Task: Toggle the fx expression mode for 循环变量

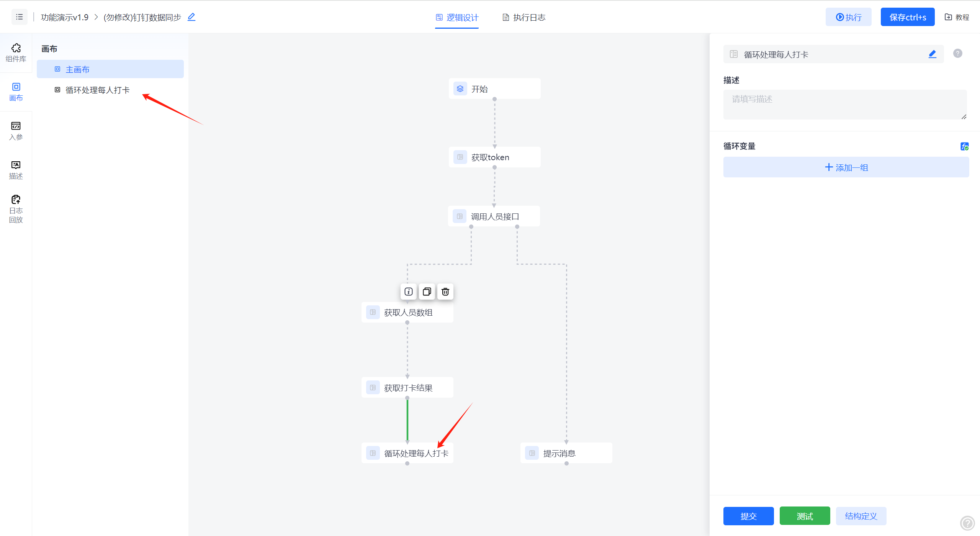Action: point(964,146)
